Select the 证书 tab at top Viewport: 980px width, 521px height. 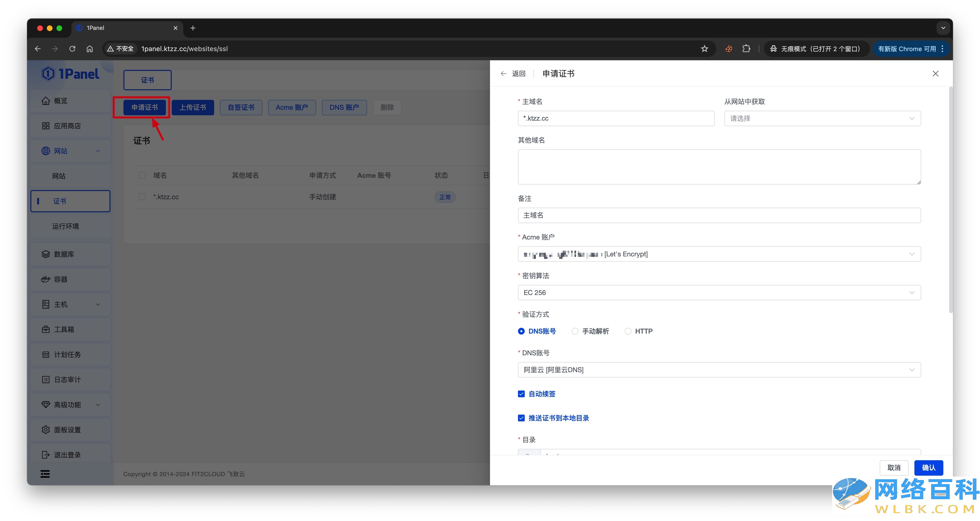pos(148,80)
